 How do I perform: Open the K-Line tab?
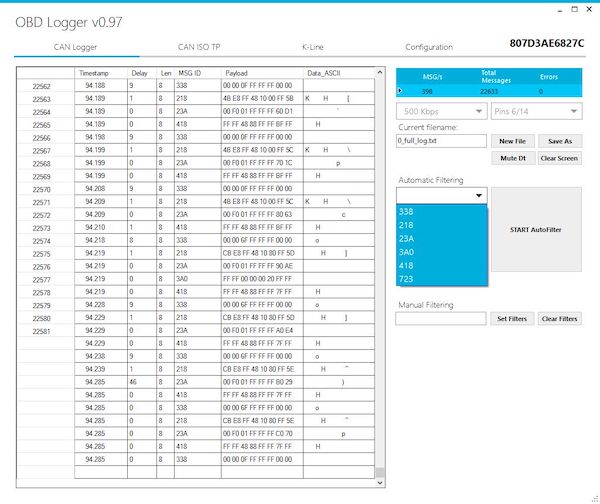pyautogui.click(x=313, y=47)
